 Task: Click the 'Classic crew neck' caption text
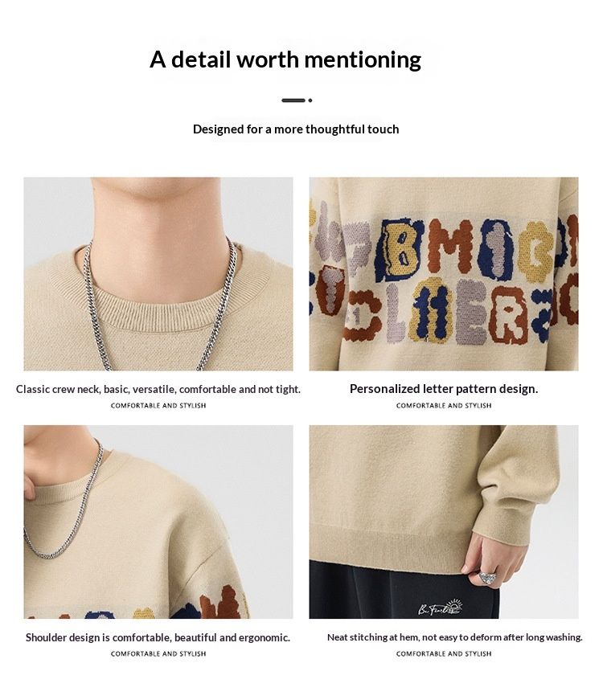click(x=158, y=389)
